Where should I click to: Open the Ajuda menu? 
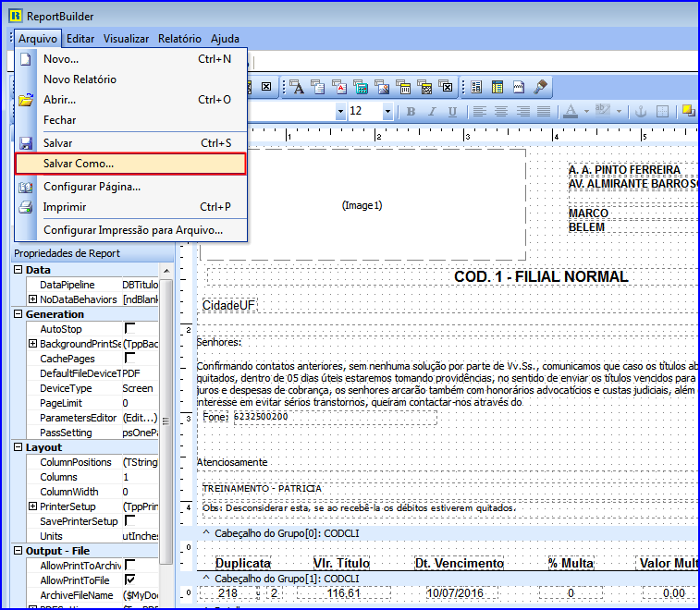[225, 39]
